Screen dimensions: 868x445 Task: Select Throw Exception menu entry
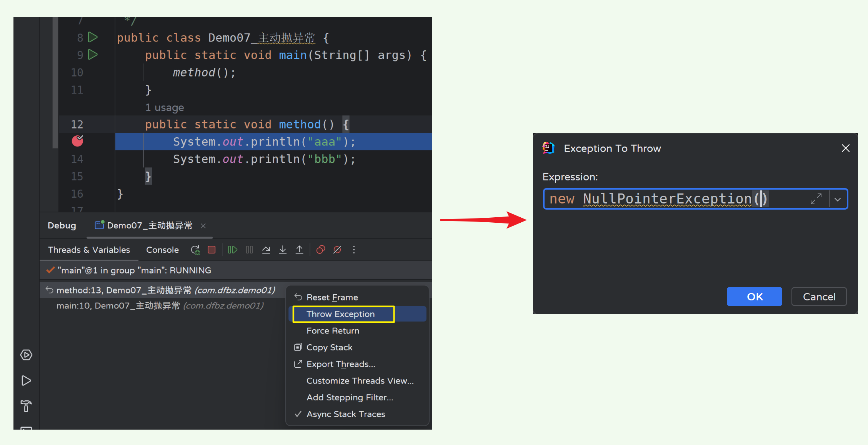click(340, 314)
